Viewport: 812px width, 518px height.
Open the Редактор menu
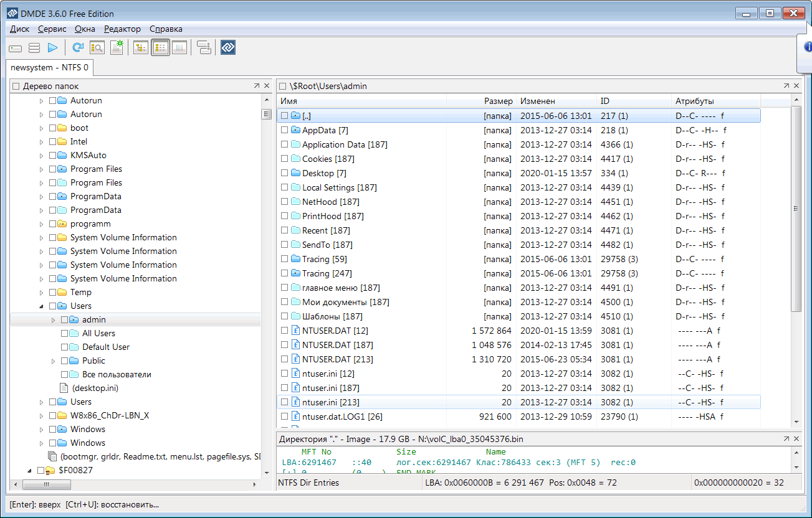(x=122, y=29)
